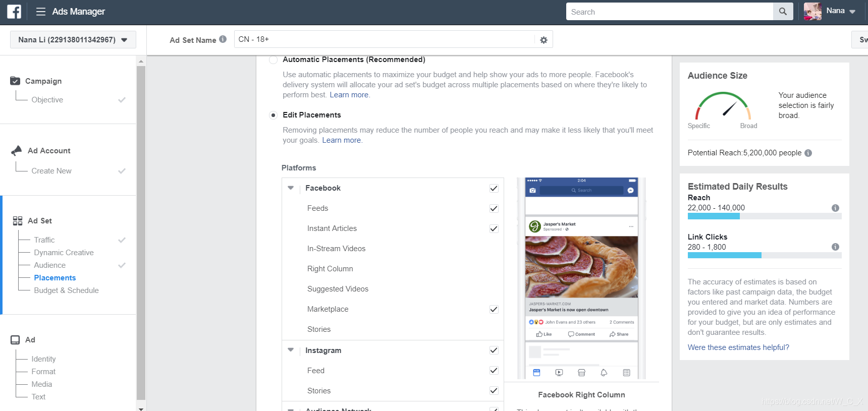Toggle the Instagram Stories checkbox

click(x=494, y=390)
